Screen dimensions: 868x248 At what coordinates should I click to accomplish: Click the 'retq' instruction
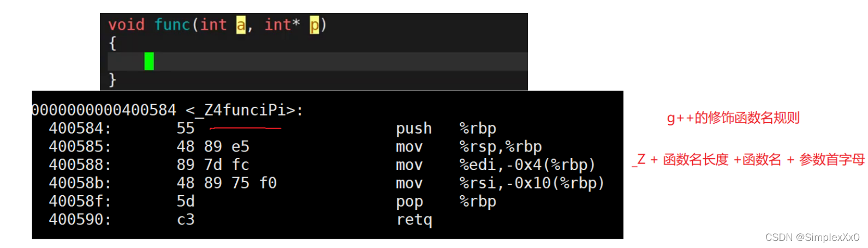414,220
